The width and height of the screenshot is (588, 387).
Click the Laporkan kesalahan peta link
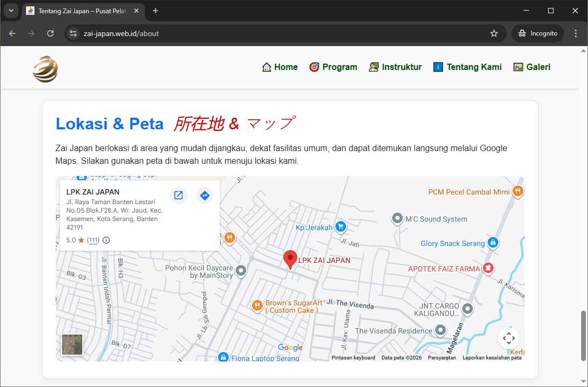pyautogui.click(x=491, y=358)
